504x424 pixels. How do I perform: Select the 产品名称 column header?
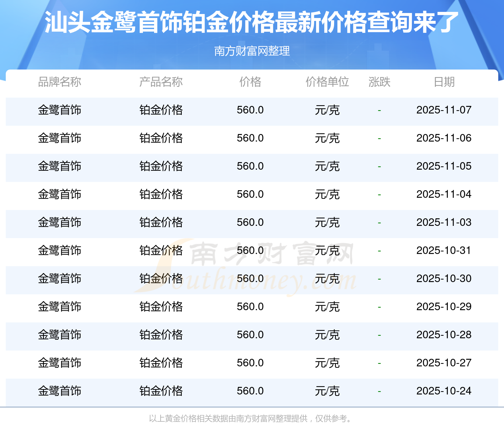(x=161, y=82)
